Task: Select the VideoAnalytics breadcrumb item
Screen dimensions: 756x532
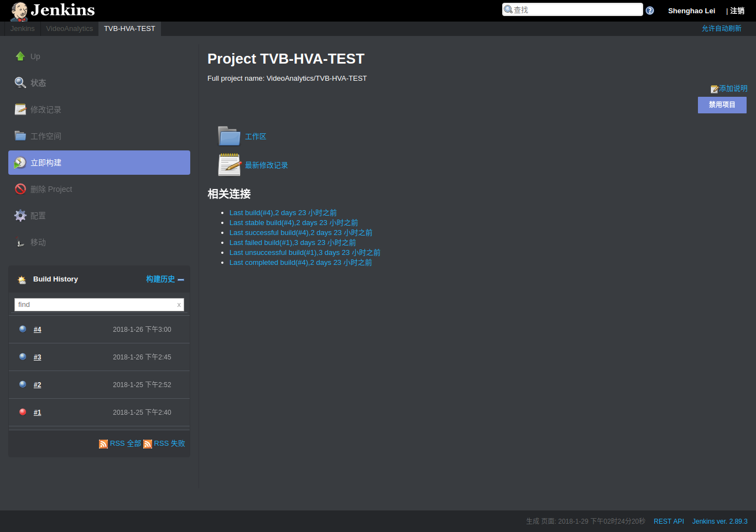Action: [x=70, y=29]
